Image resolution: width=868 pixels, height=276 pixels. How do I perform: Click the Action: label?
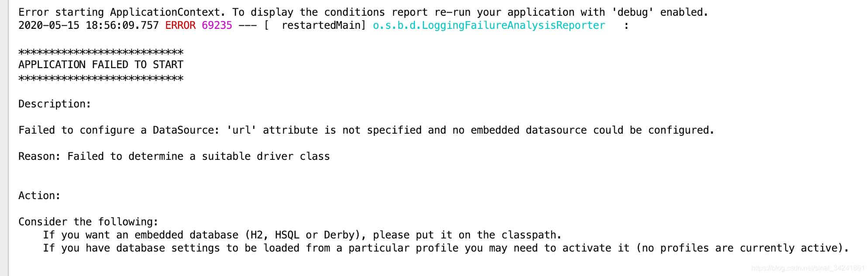pos(39,196)
